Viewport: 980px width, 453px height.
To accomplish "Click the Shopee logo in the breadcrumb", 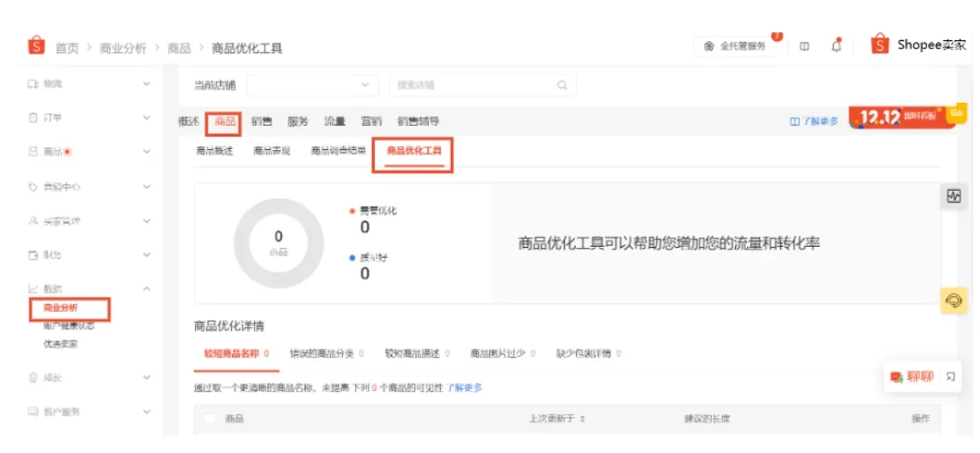I will point(37,46).
